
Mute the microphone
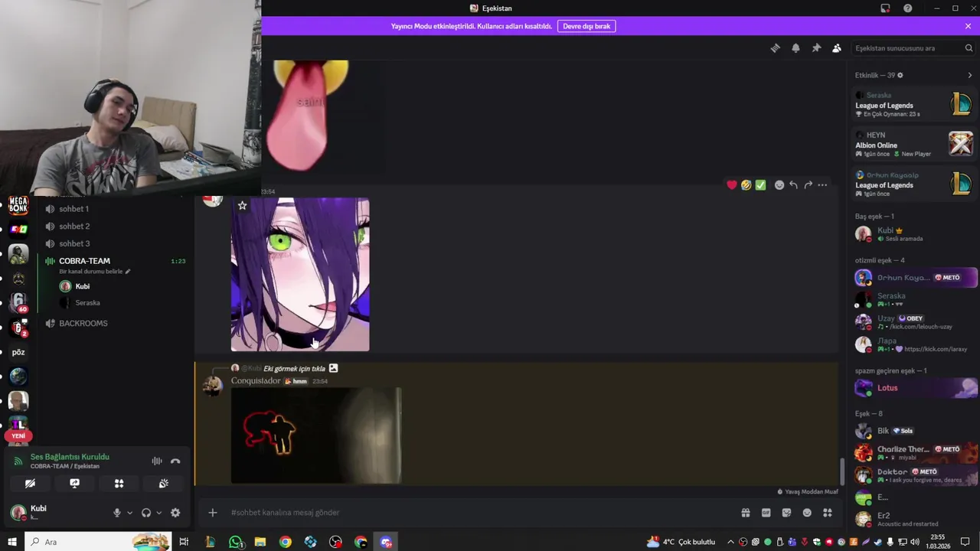click(x=116, y=513)
